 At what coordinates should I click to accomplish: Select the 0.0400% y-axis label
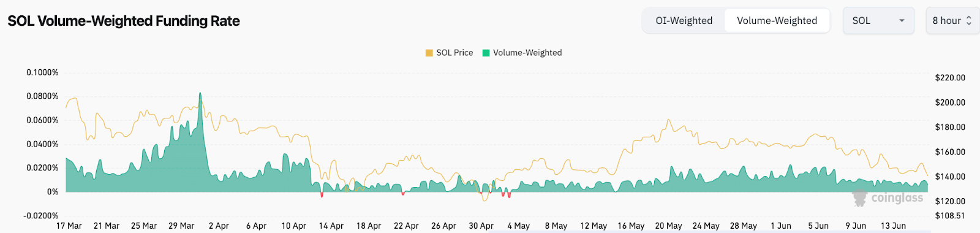point(42,144)
